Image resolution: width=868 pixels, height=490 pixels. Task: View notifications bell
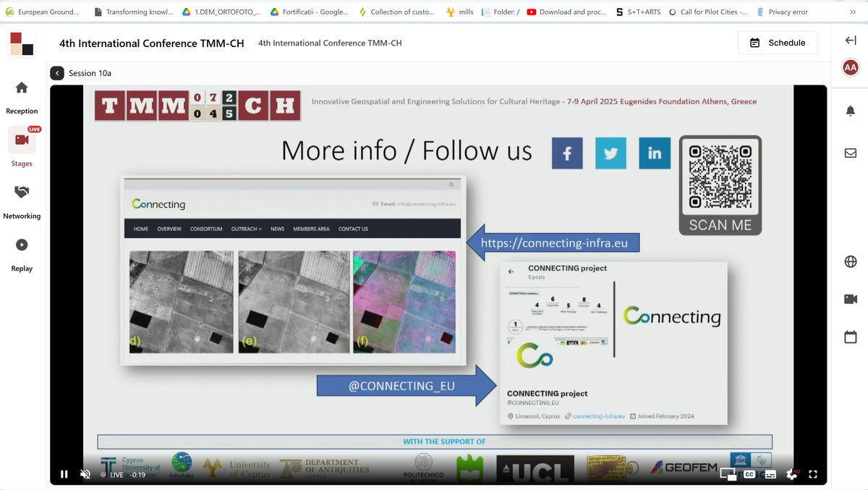point(851,111)
